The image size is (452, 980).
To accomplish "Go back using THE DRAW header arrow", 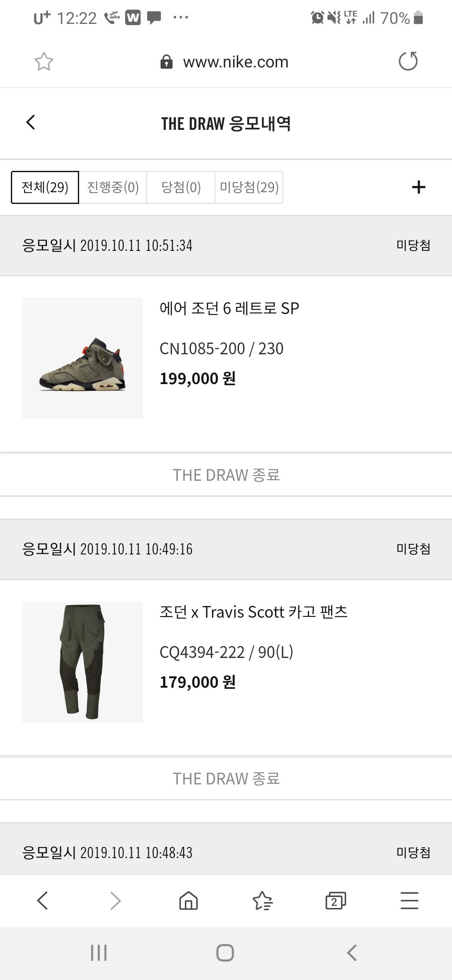I will 31,122.
